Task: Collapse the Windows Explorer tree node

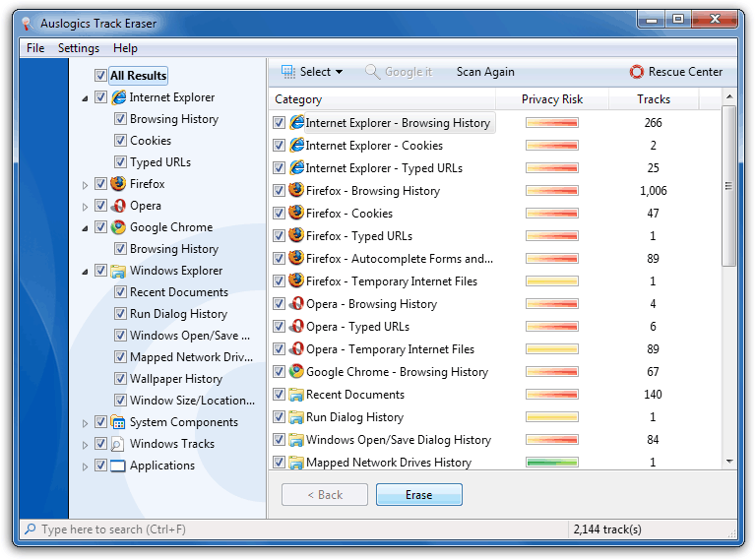Action: pos(85,272)
